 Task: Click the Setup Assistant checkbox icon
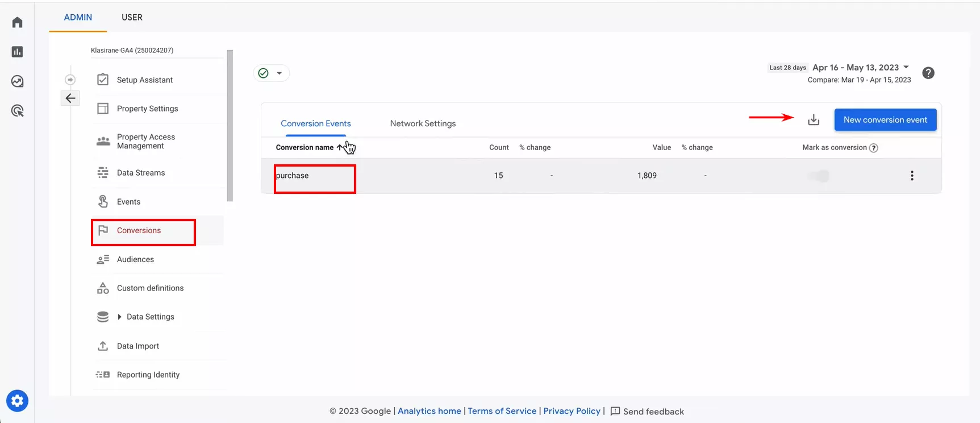pos(103,80)
